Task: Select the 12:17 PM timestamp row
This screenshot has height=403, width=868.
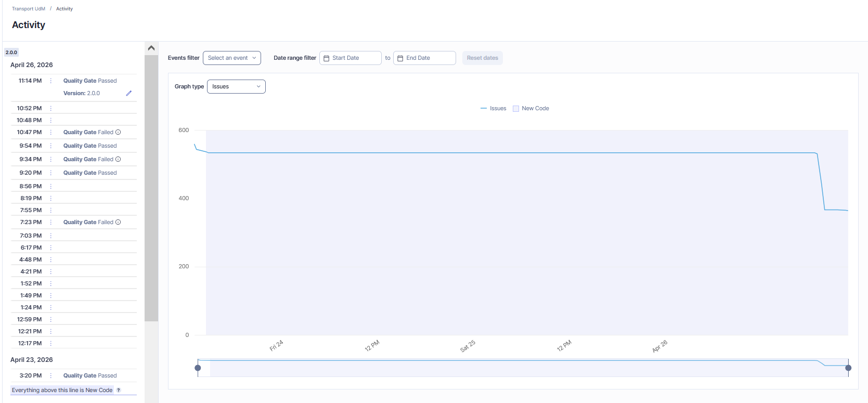Action: (x=74, y=343)
